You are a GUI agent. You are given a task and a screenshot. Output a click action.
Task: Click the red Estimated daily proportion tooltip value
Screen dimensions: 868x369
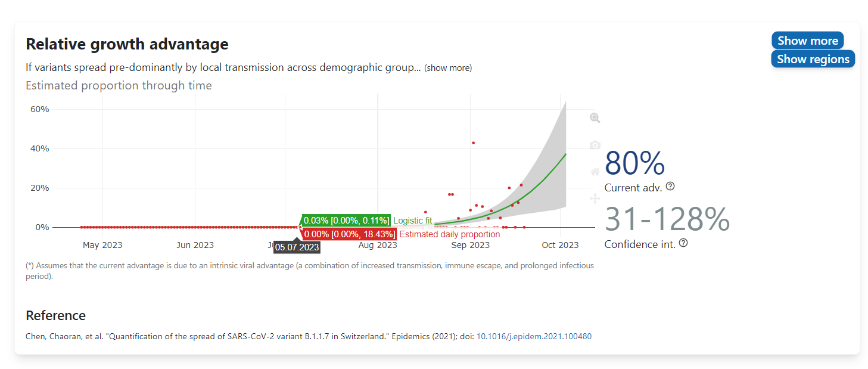click(349, 234)
